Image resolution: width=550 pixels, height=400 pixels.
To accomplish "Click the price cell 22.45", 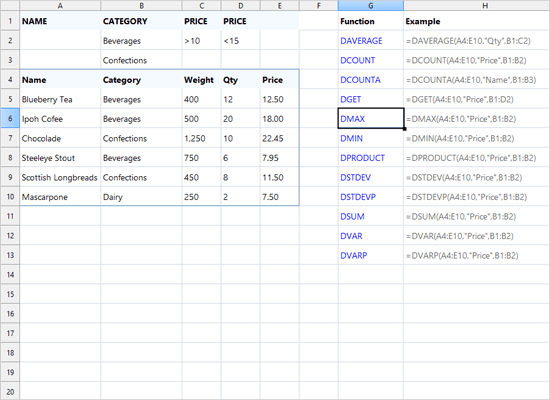I will coord(280,139).
